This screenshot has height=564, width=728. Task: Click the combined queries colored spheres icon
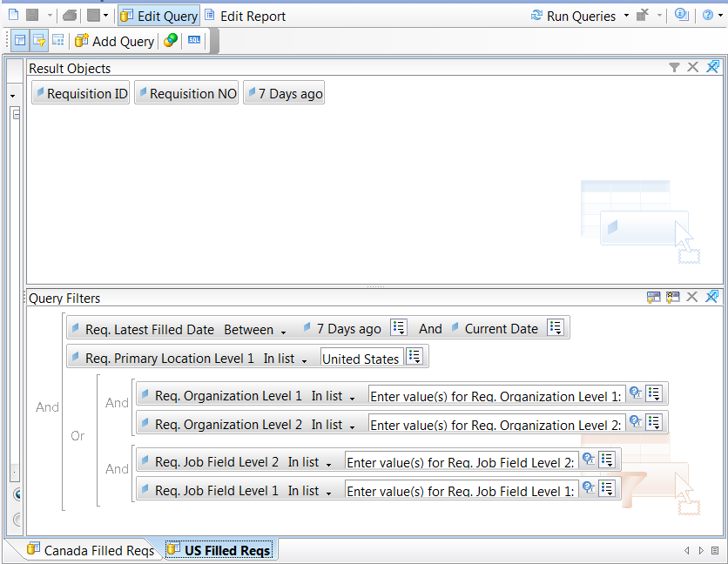[x=171, y=40]
